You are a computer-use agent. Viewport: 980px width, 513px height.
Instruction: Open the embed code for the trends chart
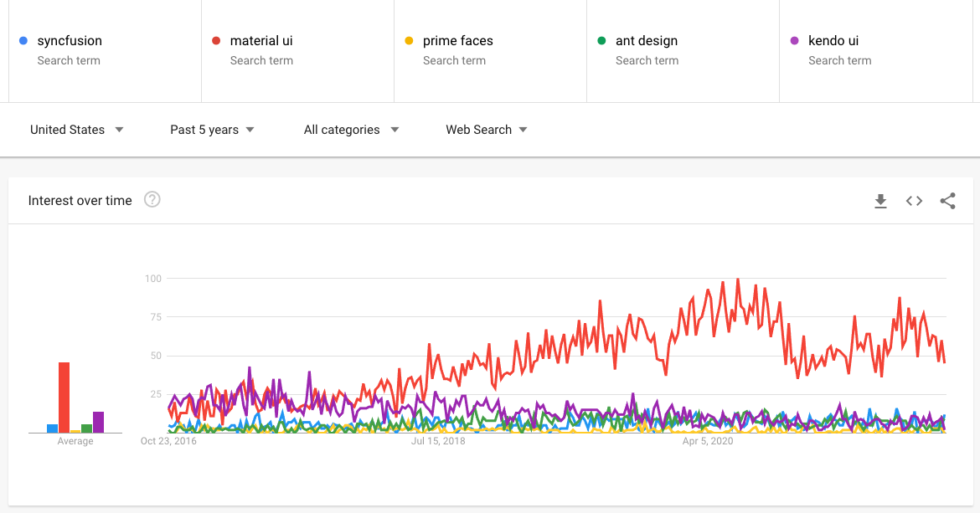pos(914,201)
